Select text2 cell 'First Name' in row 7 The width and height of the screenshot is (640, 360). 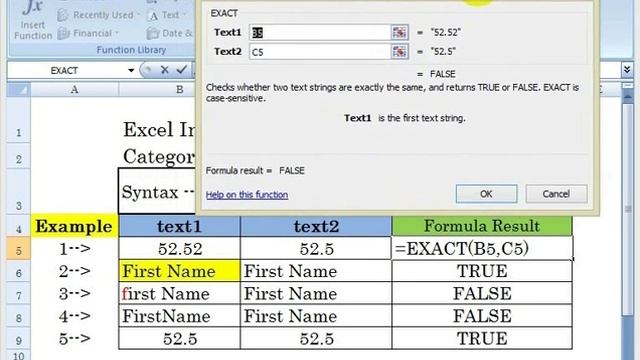tap(316, 294)
